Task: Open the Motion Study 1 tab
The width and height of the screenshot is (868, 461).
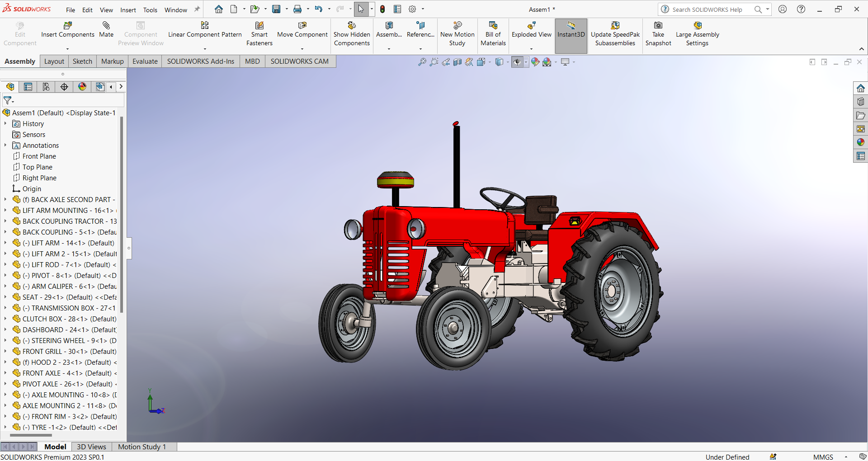Action: [142, 447]
